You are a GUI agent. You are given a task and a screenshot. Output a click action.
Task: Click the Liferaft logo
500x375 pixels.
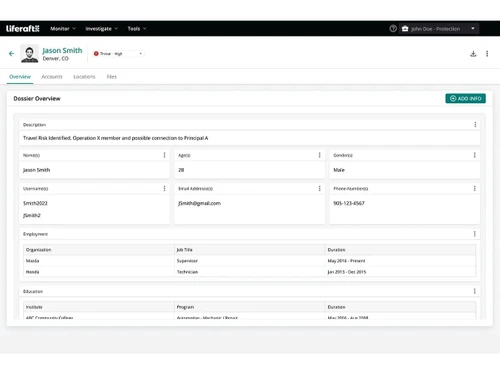(23, 29)
